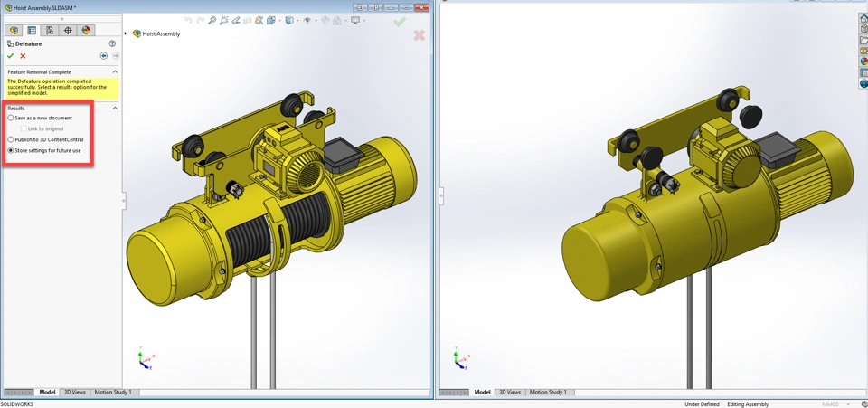Accept Defeature with the green checkmark

[11, 56]
